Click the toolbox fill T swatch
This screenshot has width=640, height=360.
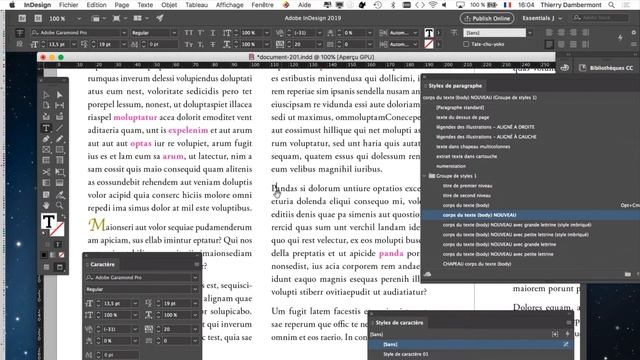coord(49,221)
